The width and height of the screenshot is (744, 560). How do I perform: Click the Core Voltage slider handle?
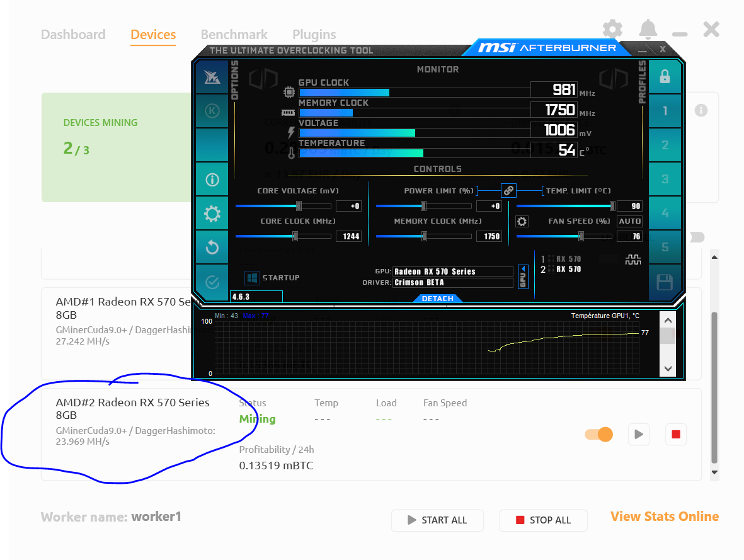(299, 206)
